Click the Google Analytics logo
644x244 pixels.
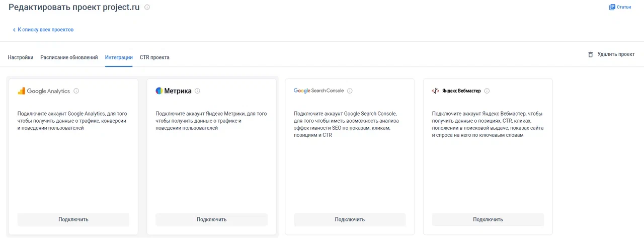(x=44, y=91)
